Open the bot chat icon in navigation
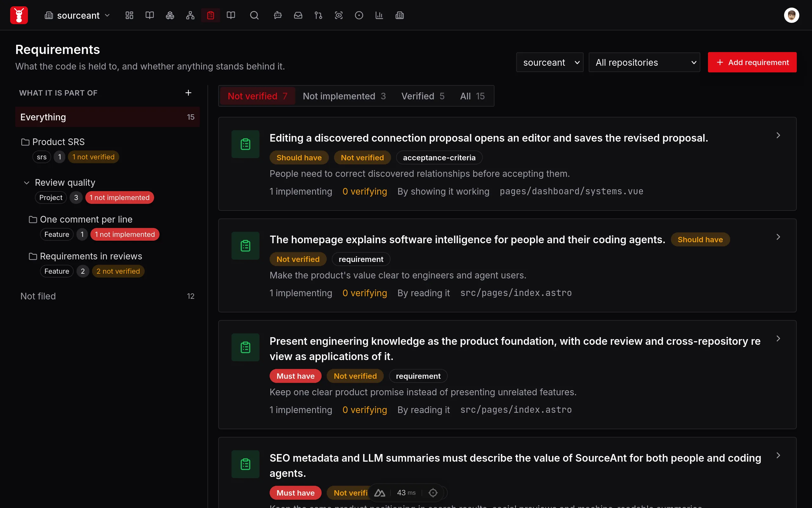This screenshot has height=508, width=812. (x=278, y=15)
